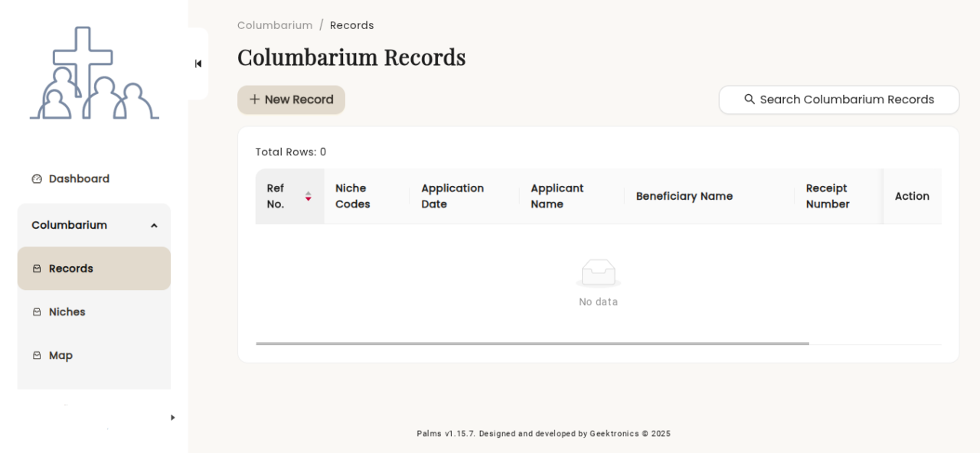Click the Niches menu item icon
This screenshot has height=453, width=980.
point(37,312)
